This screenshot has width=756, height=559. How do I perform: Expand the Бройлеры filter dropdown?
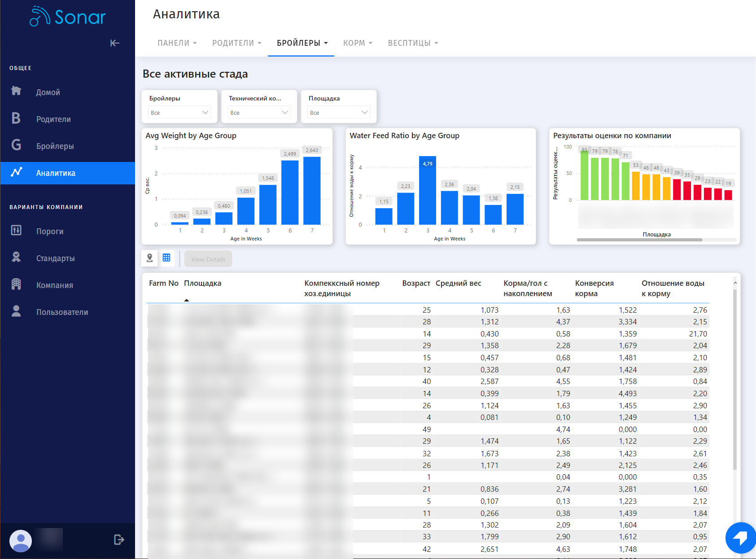point(179,113)
